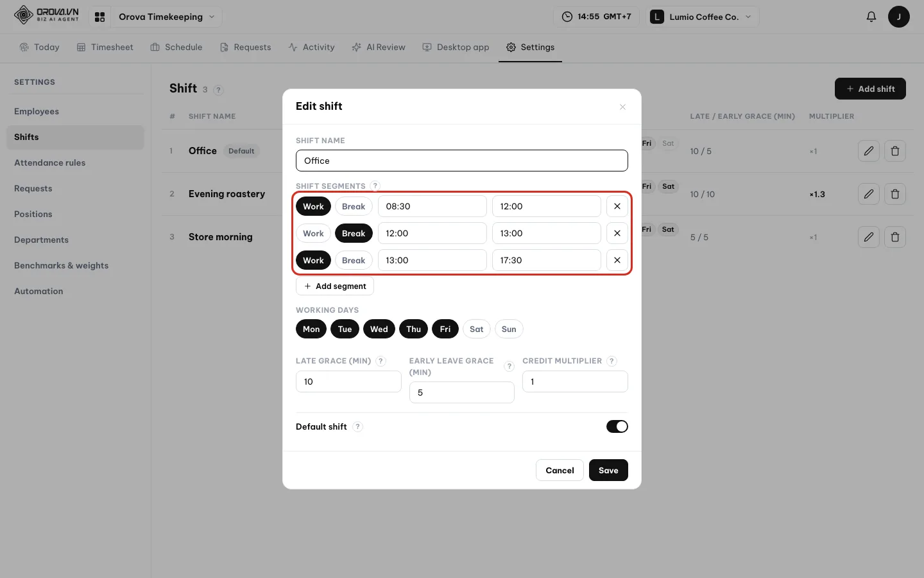Open the notifications bell
This screenshot has width=924, height=578.
(x=871, y=17)
